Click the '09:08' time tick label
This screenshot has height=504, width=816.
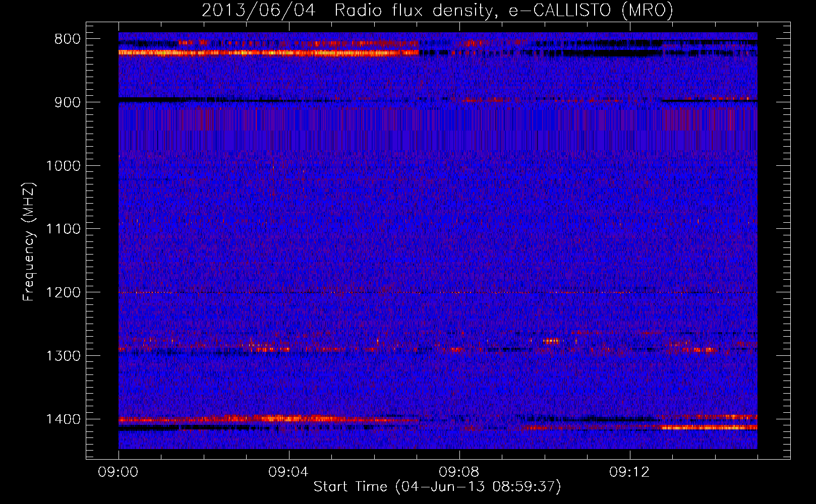[459, 472]
